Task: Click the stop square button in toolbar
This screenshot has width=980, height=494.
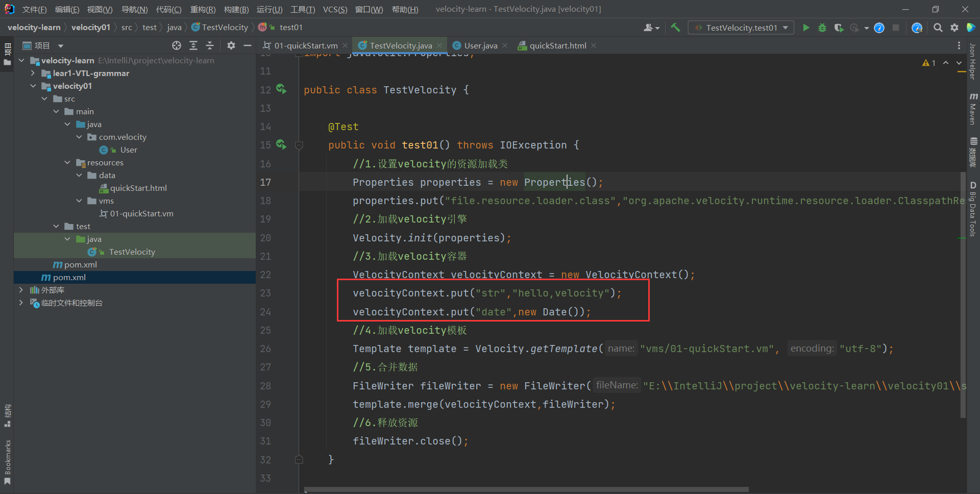Action: 896,28
